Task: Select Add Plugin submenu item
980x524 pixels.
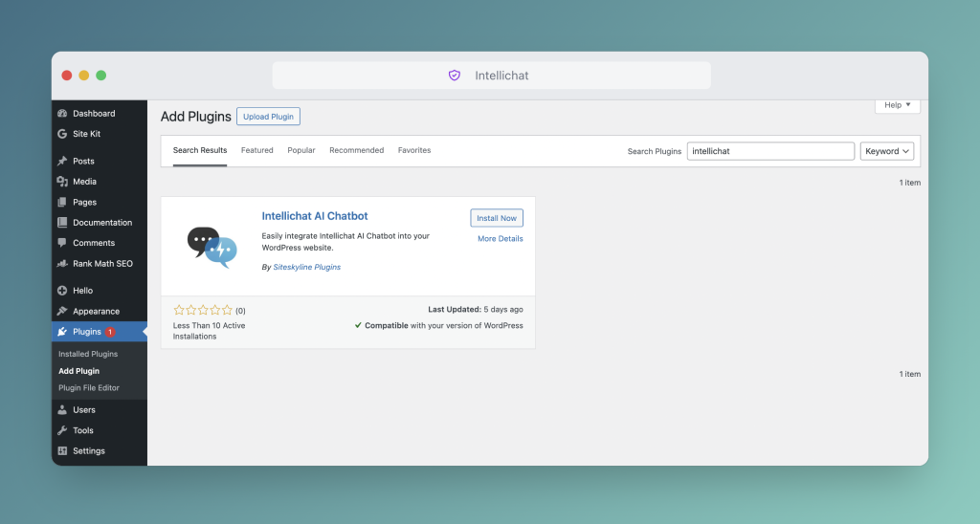Action: coord(78,371)
